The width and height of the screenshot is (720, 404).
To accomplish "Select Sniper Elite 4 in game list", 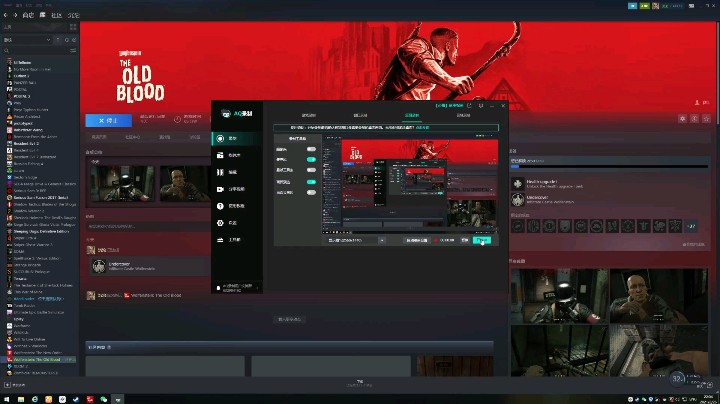I will tap(25, 238).
